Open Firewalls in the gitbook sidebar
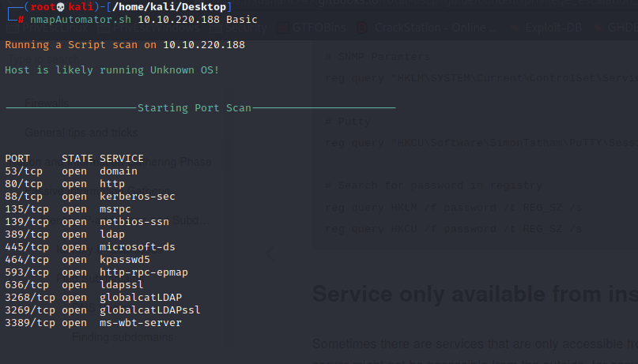 tap(47, 103)
